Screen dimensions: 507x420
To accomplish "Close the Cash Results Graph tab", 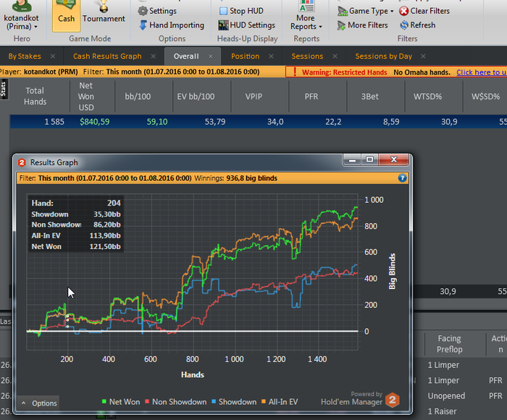I will pyautogui.click(x=154, y=56).
